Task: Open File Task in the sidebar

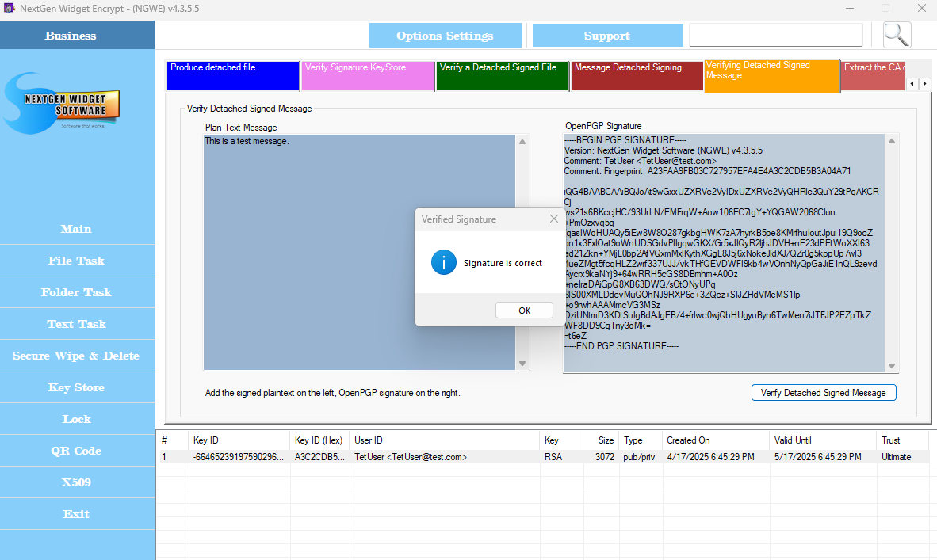Action: [77, 261]
